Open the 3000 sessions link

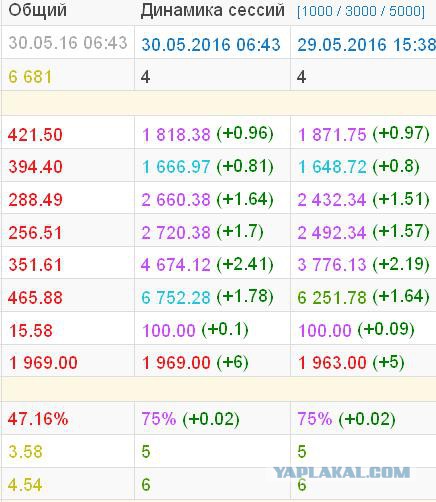(x=361, y=12)
